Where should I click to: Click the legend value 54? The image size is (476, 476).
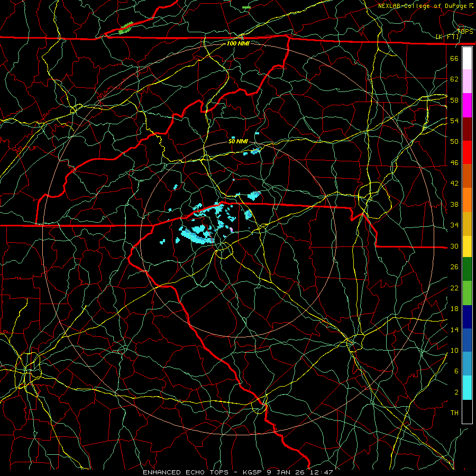(454, 121)
